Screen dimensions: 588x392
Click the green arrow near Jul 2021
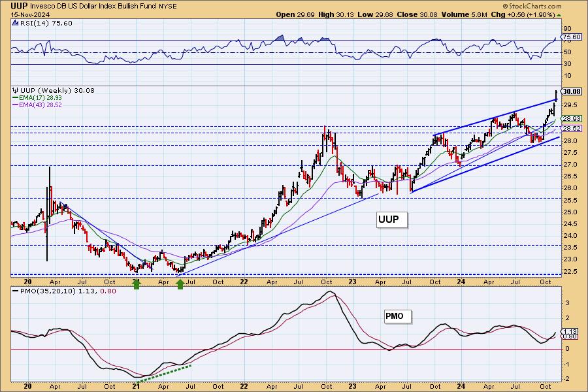point(180,285)
